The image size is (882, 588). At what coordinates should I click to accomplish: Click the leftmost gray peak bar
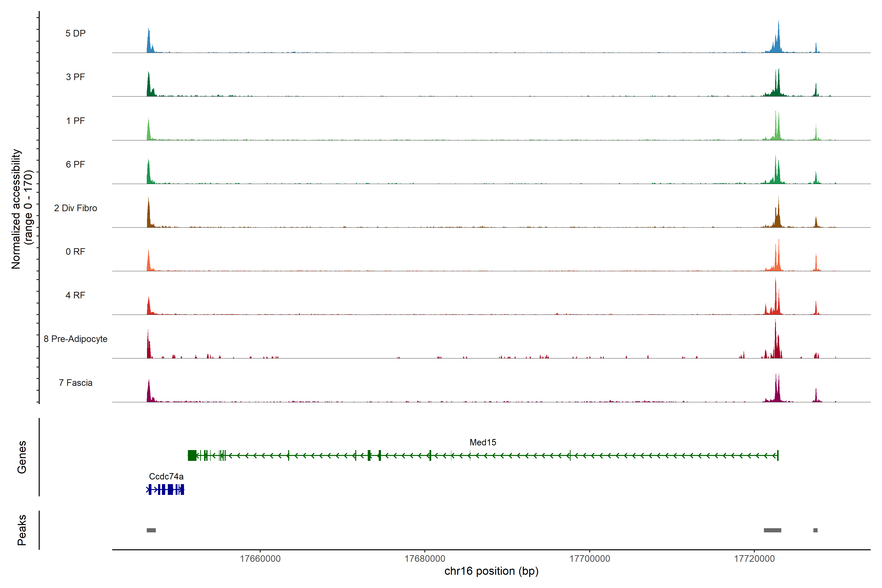pos(151,530)
